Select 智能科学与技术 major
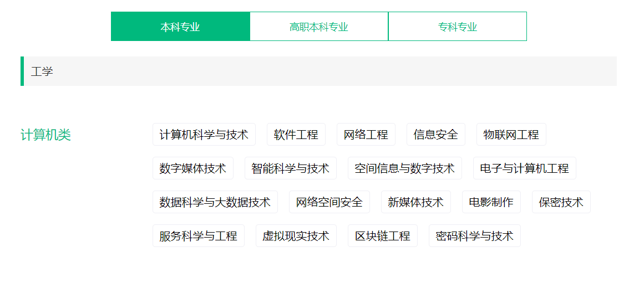Viewport: 644px width, 293px height. click(290, 168)
